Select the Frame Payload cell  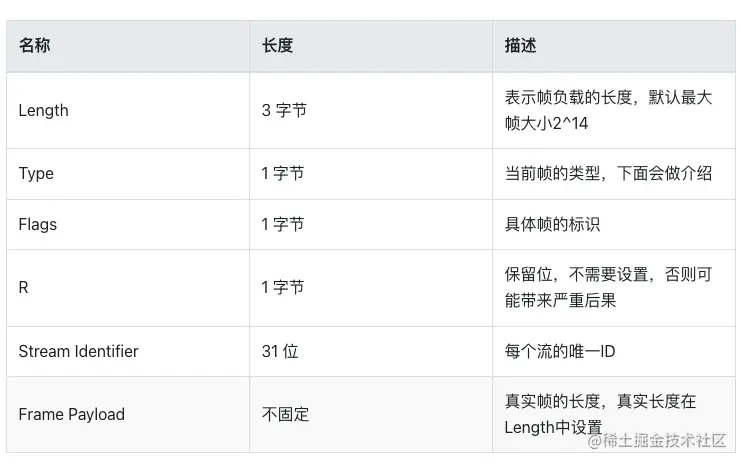click(x=71, y=414)
